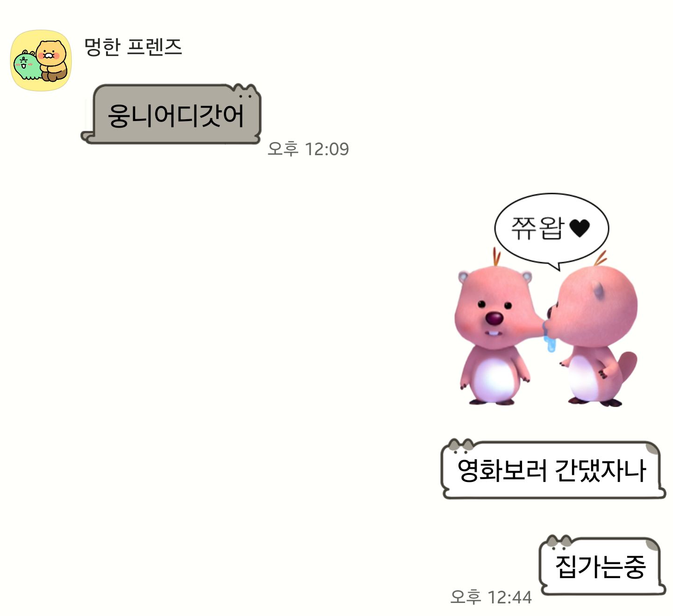Click the 오후 12:44 timestamp
Viewport: 673px width, 616px height.
(491, 597)
